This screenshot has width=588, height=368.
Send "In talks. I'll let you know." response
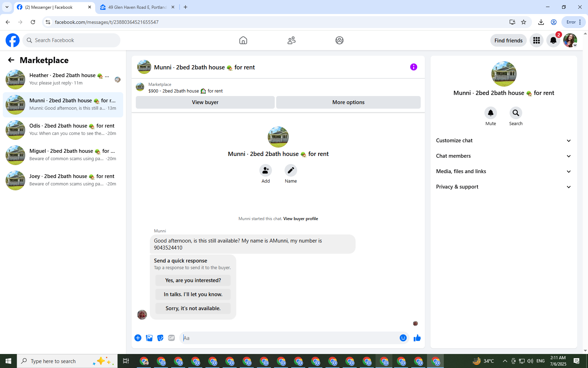[x=193, y=294]
